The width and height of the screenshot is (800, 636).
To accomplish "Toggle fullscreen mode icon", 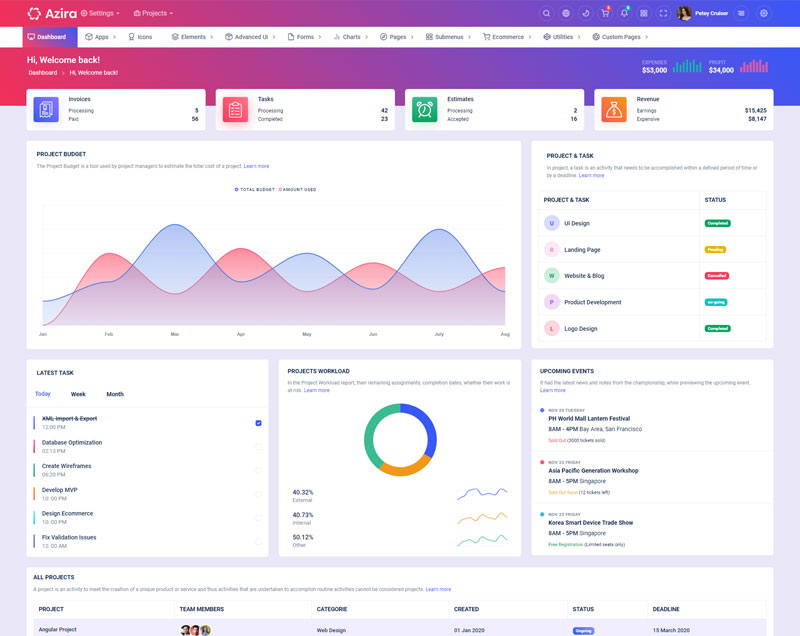I will click(663, 13).
